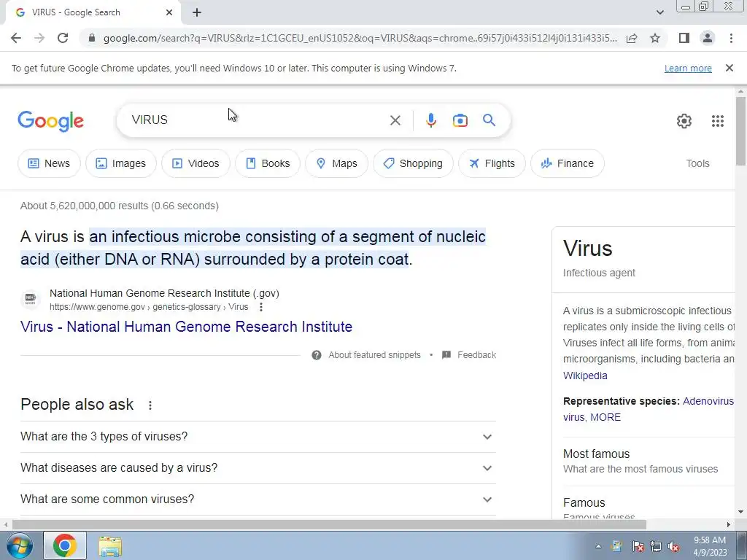Click the Learn more link in the notification
This screenshot has width=747, height=560.
point(688,69)
